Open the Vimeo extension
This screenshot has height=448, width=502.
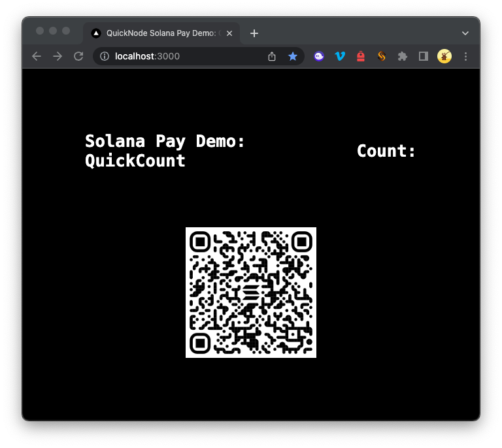(340, 57)
